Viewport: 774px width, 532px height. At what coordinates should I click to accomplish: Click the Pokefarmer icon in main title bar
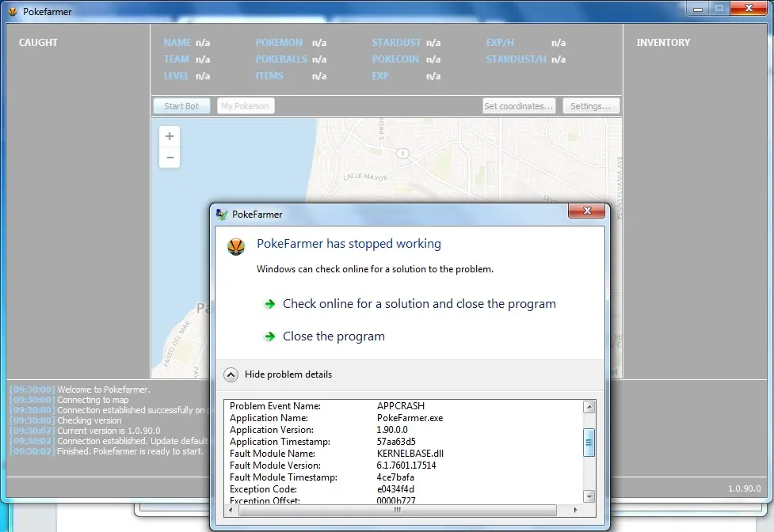[13, 11]
